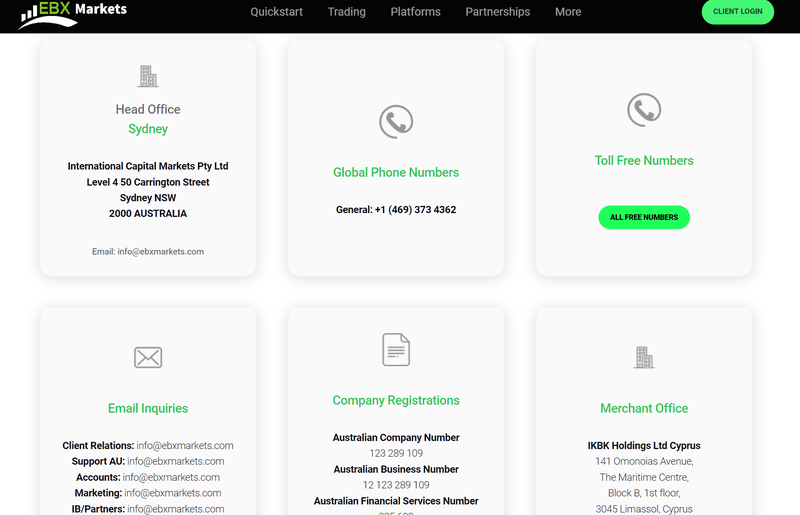Click the Global Phone Numbers phone icon
Screen dimensions: 800x515
(x=396, y=121)
